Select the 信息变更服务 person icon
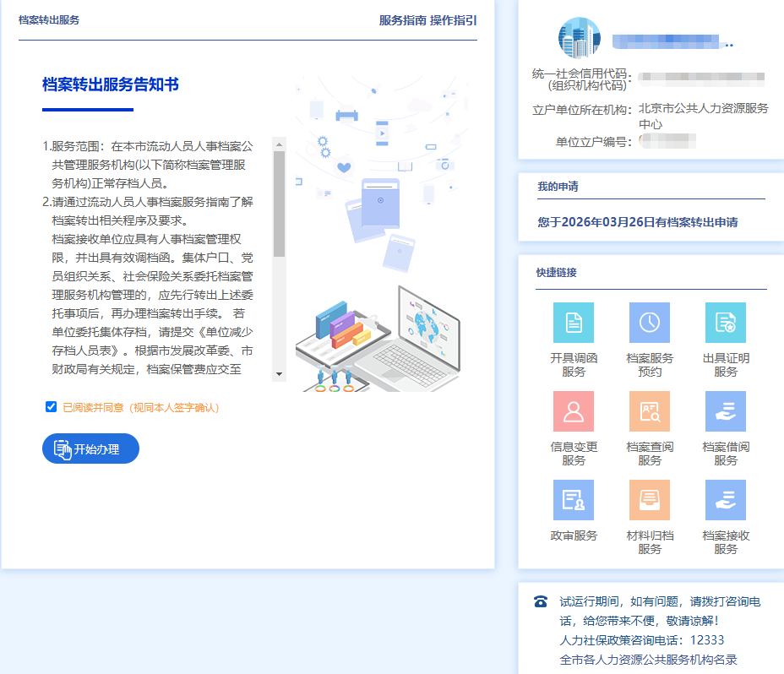Viewport: 784px width, 674px height. tap(574, 411)
